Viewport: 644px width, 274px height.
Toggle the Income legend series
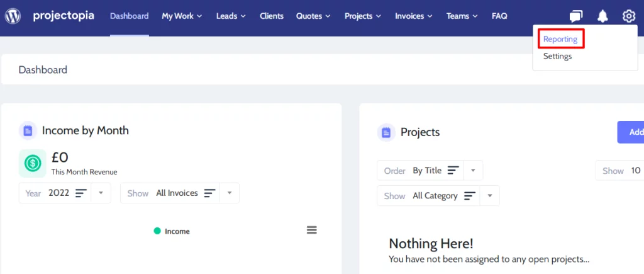tap(172, 231)
